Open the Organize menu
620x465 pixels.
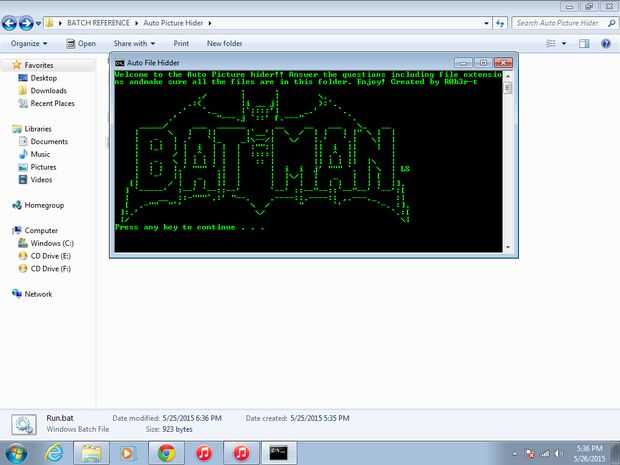tap(29, 43)
